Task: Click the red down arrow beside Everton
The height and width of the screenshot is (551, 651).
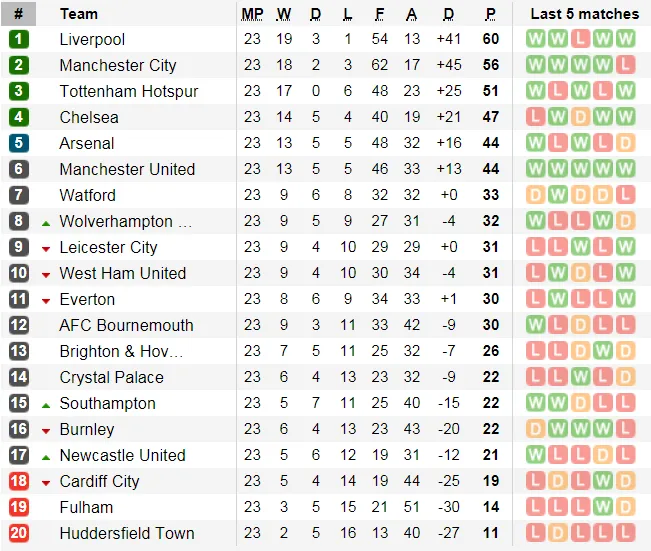Action: click(46, 300)
